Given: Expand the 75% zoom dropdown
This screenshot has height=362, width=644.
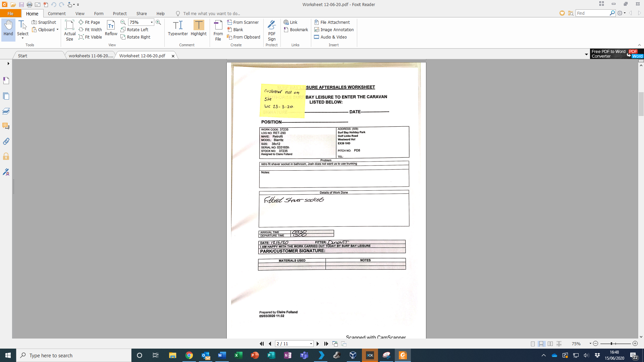Looking at the screenshot, I should [152, 22].
